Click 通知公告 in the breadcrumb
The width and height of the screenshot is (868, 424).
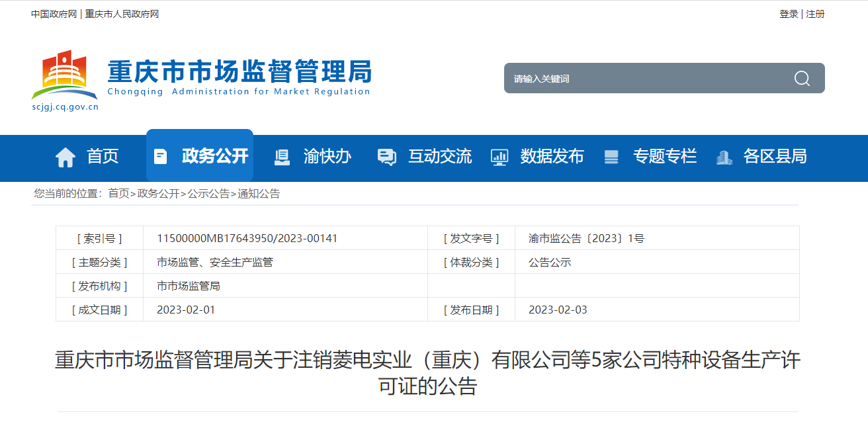tap(259, 194)
